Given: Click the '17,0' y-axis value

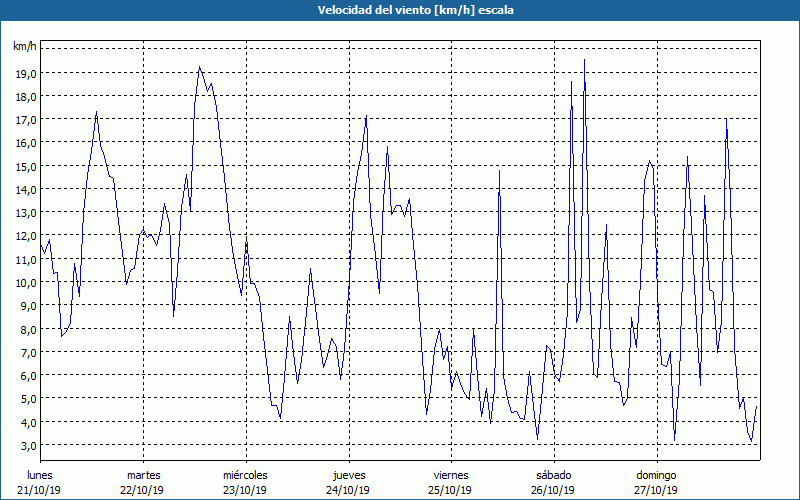Looking at the screenshot, I should 26,120.
